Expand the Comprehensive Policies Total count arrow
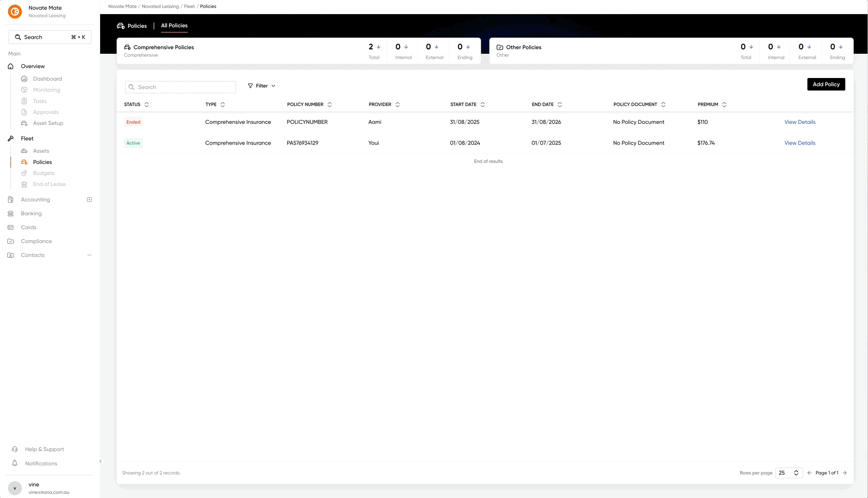The image size is (868, 498). [x=378, y=47]
